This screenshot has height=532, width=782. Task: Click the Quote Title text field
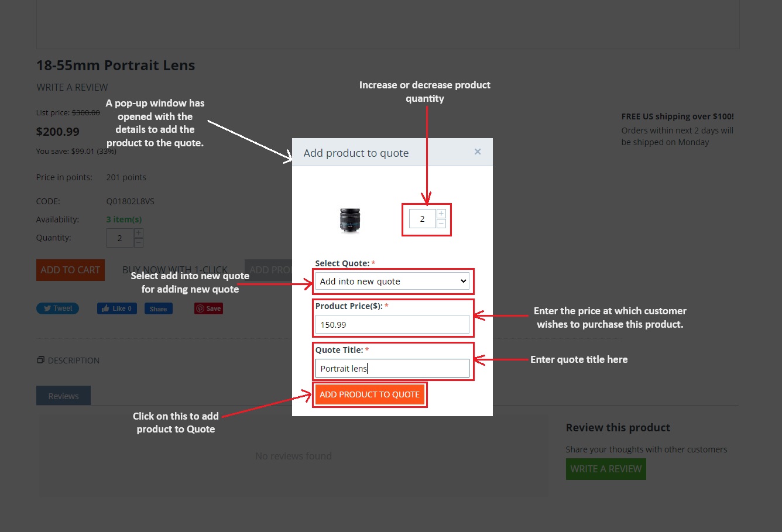click(x=392, y=369)
